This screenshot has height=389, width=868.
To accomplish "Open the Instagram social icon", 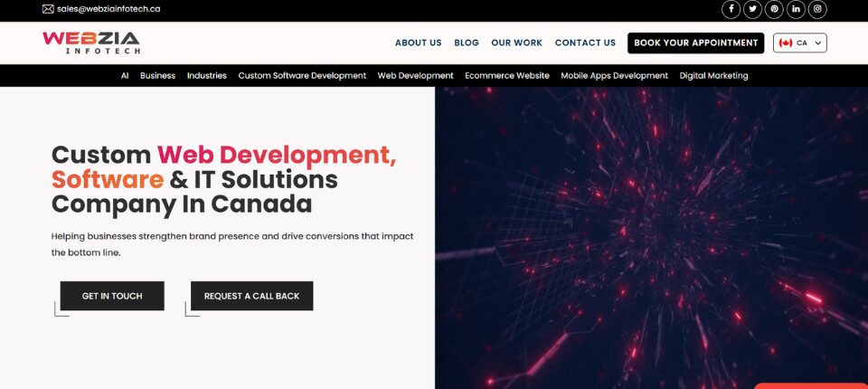I will pos(817,9).
